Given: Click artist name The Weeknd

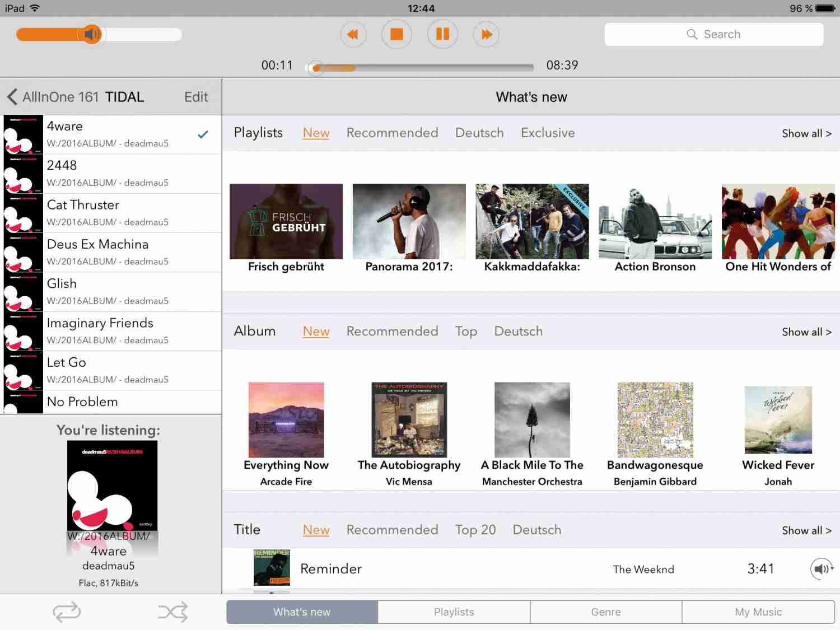Looking at the screenshot, I should coord(643,570).
